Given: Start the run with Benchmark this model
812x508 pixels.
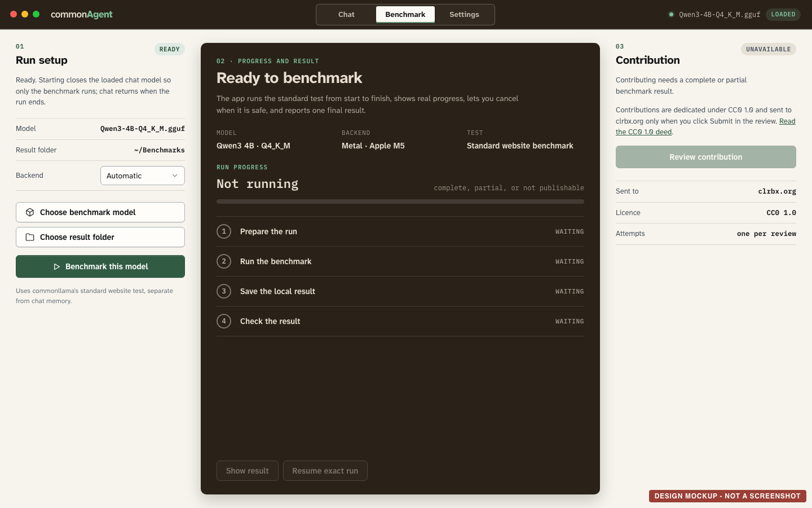Looking at the screenshot, I should pyautogui.click(x=100, y=266).
